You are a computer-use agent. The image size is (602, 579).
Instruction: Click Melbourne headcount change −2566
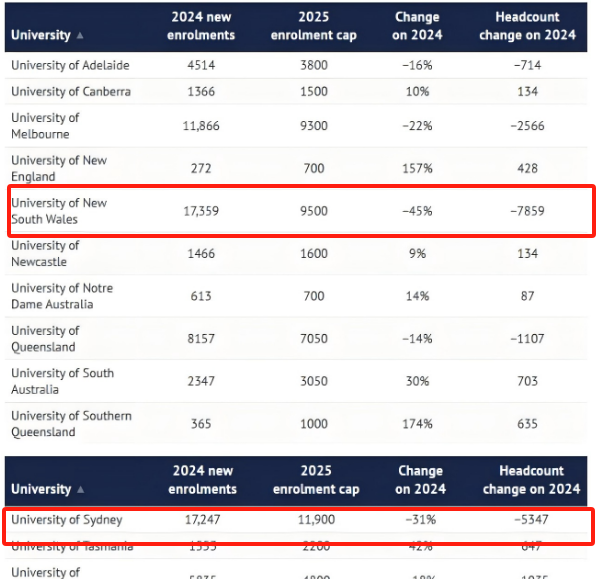click(x=528, y=126)
